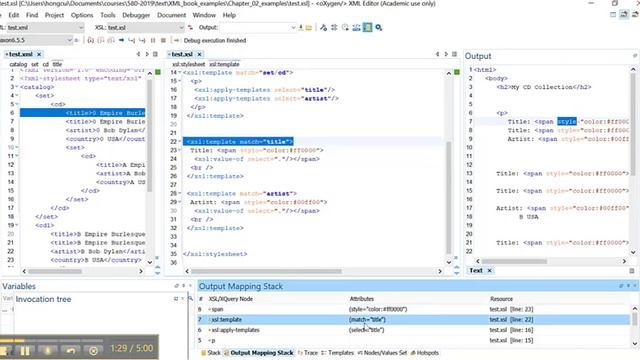Switch to the Nodes/Values Set tab

pos(382,353)
